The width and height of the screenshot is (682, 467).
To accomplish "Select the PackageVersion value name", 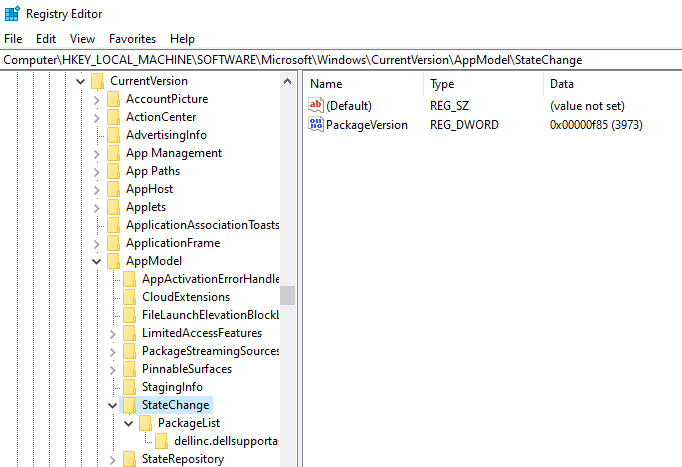I will coord(367,125).
